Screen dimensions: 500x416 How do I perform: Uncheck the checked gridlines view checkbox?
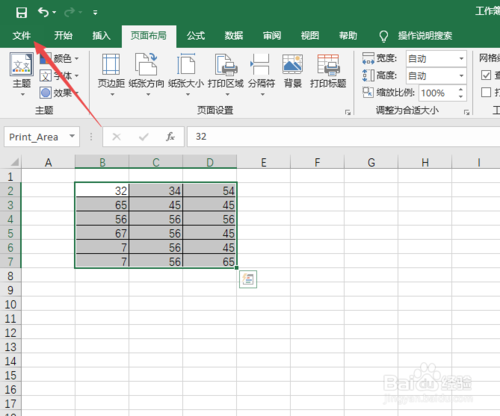coord(486,75)
